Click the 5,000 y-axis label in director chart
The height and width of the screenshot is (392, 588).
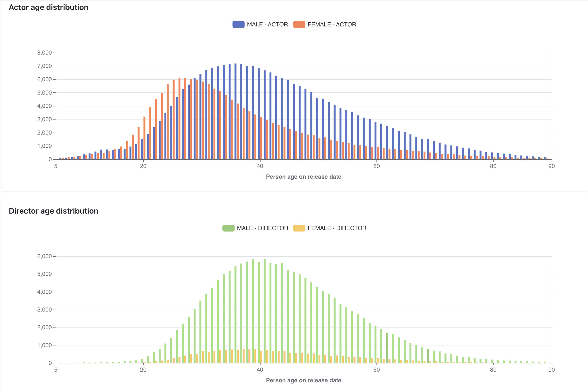(45, 274)
